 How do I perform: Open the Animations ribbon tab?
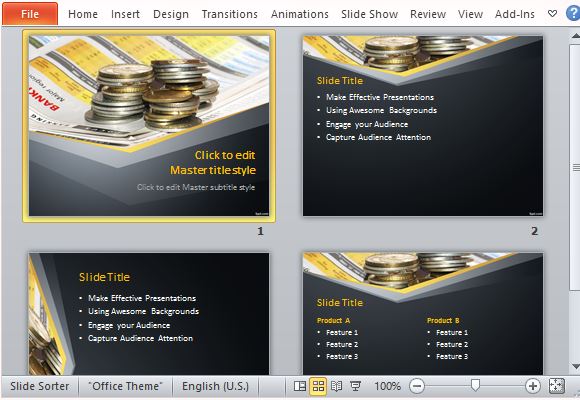(300, 14)
